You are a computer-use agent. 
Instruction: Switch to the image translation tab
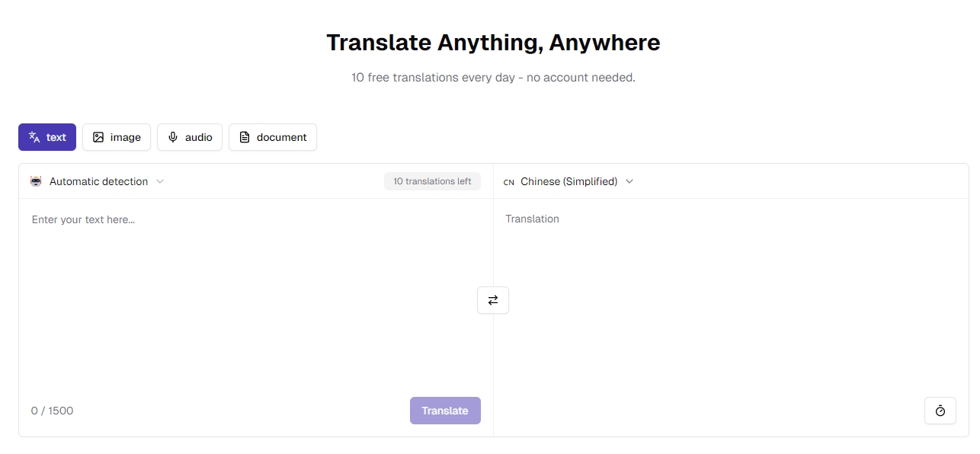(x=117, y=137)
